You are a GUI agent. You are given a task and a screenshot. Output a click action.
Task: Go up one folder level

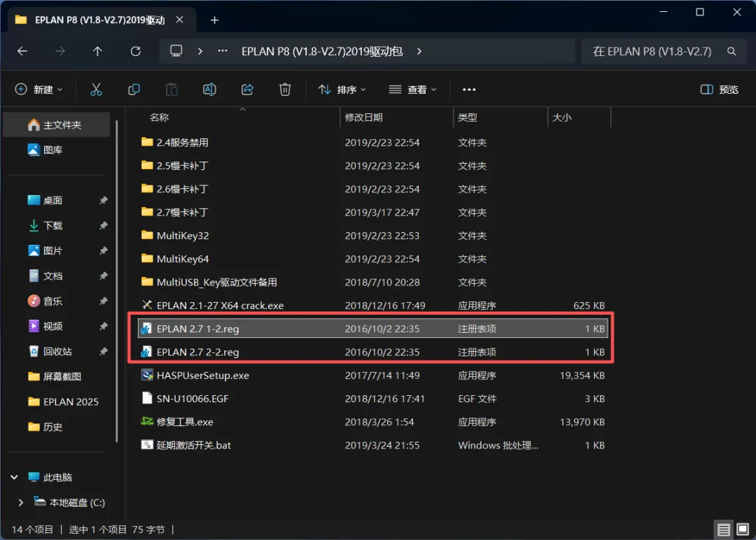tap(97, 51)
